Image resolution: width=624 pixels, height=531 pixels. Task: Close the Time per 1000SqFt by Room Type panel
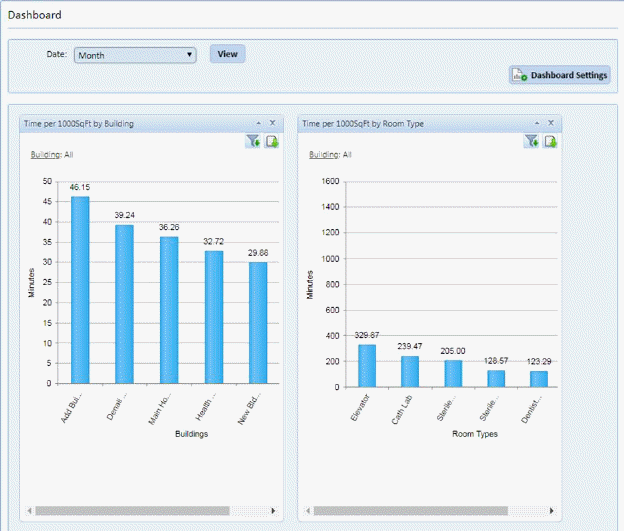point(551,123)
